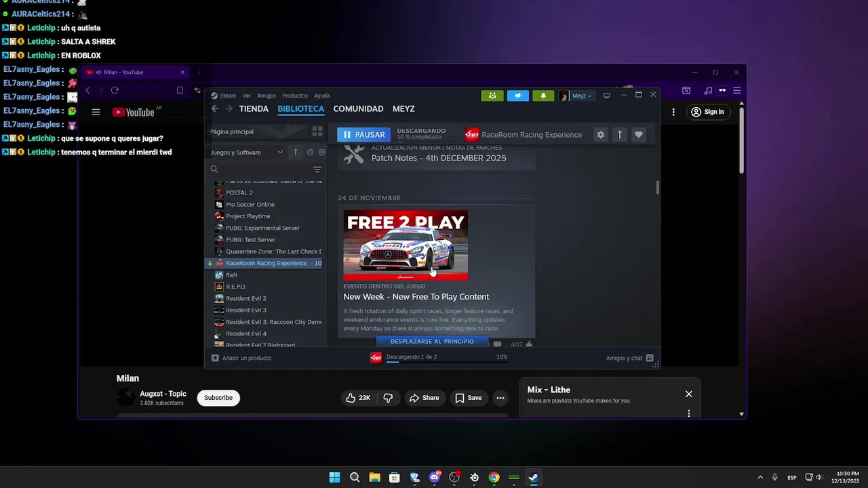868x488 pixels.
Task: Sign in to YouTube
Action: pos(707,112)
